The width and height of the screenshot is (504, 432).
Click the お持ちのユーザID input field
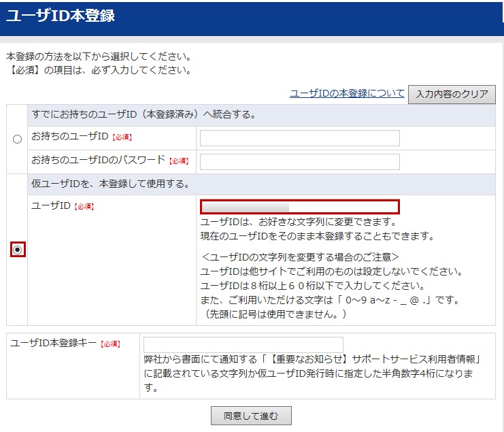tap(299, 138)
